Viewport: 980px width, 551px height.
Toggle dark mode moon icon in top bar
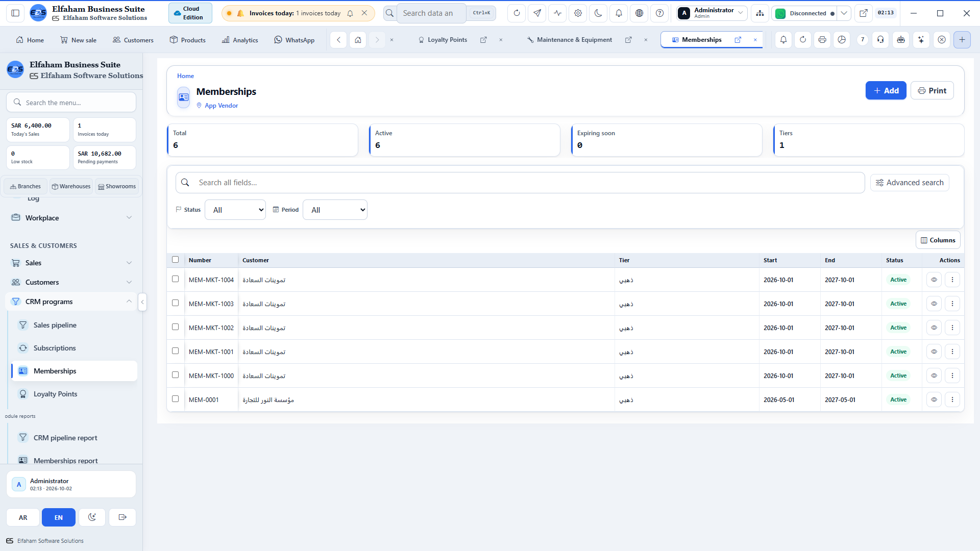tap(598, 13)
